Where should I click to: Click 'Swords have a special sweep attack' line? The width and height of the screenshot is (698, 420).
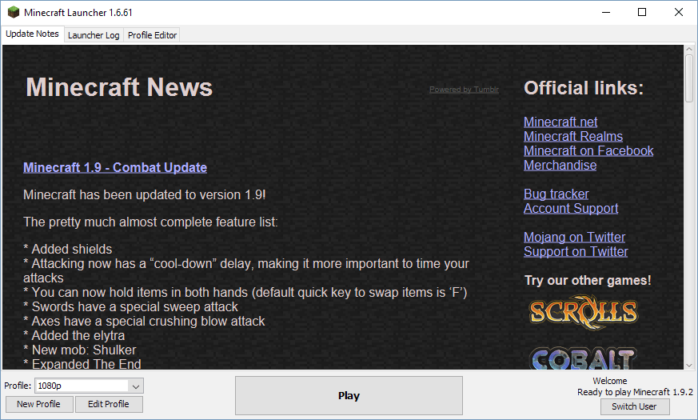(x=135, y=306)
